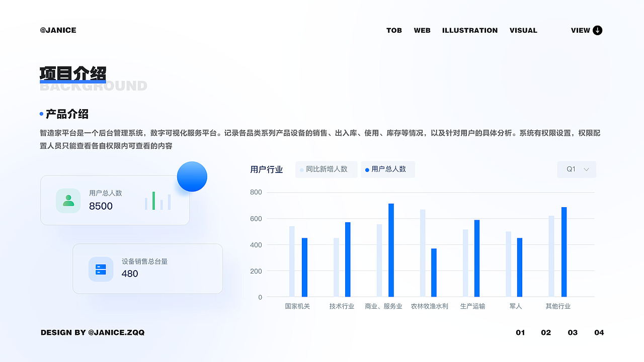The height and width of the screenshot is (362, 644).
Task: Click the VIEW download arrow icon
Action: [x=598, y=30]
